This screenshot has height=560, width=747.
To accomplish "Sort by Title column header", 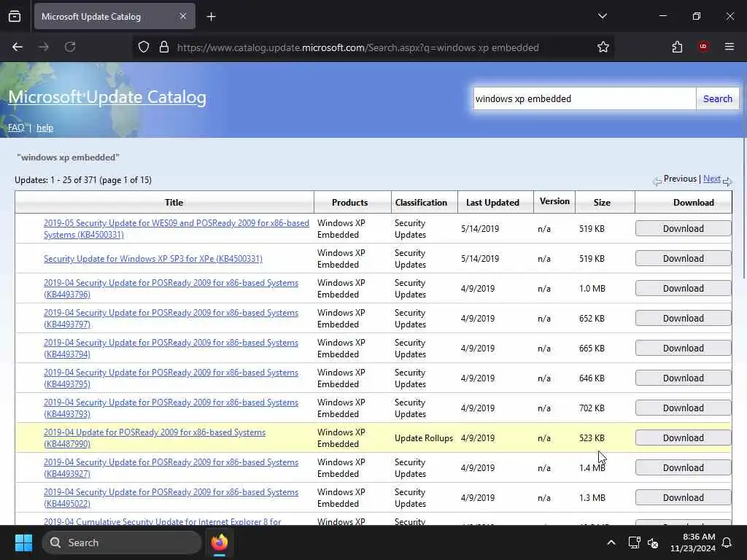I will (174, 203).
